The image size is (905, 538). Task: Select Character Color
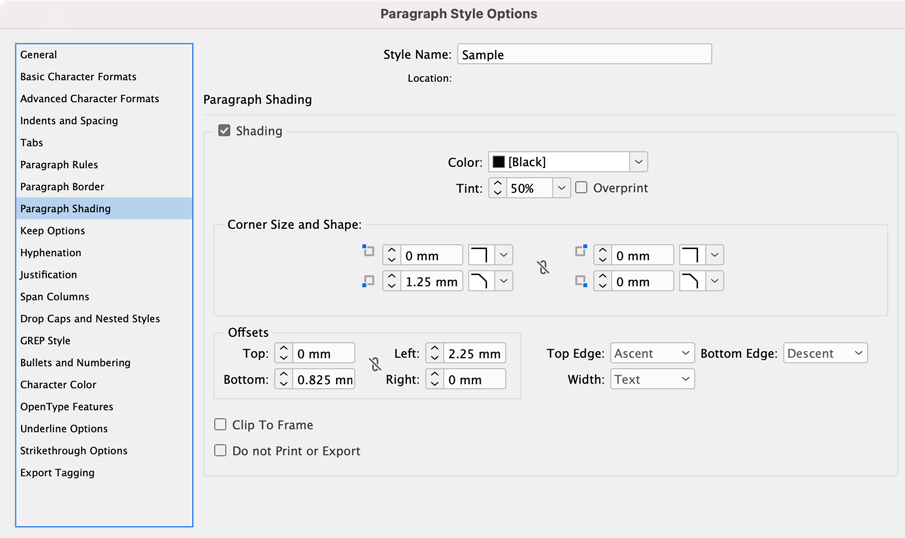(x=104, y=384)
